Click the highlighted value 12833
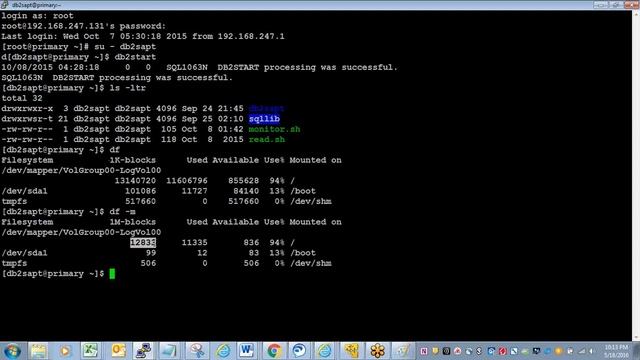 [x=143, y=242]
